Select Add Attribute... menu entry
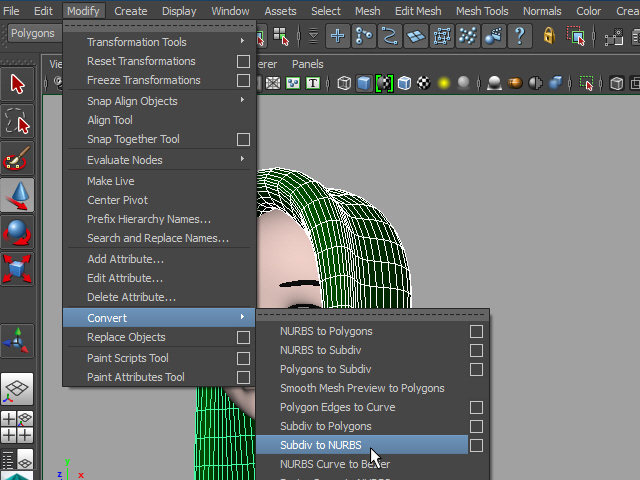This screenshot has width=640, height=480. 125,259
